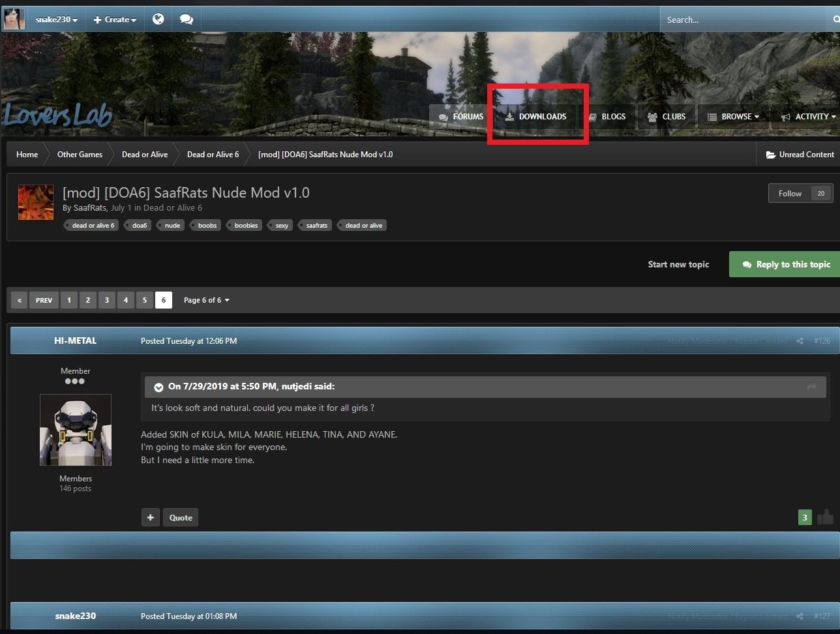This screenshot has width=840, height=634.
Task: Open HI-METAL's profile from post header
Action: (76, 340)
